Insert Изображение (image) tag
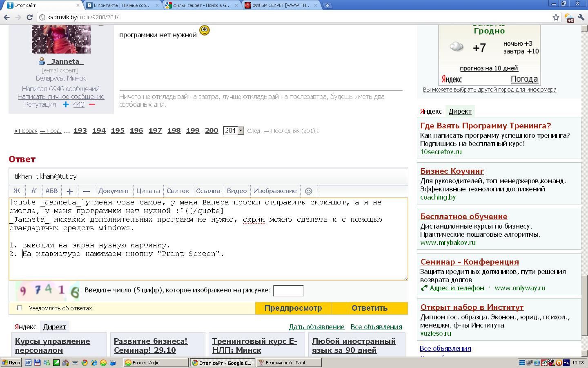The height and width of the screenshot is (368, 588). point(275,191)
